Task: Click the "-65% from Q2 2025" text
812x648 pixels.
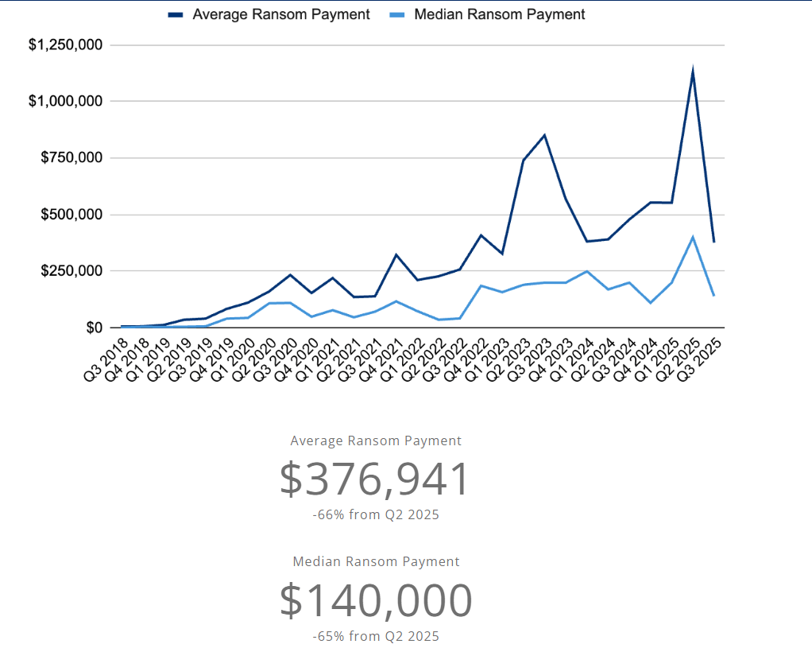Action: [376, 636]
